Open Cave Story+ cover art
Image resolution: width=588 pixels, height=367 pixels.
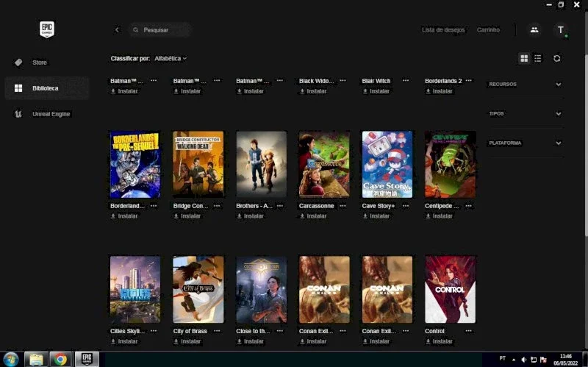coord(387,164)
